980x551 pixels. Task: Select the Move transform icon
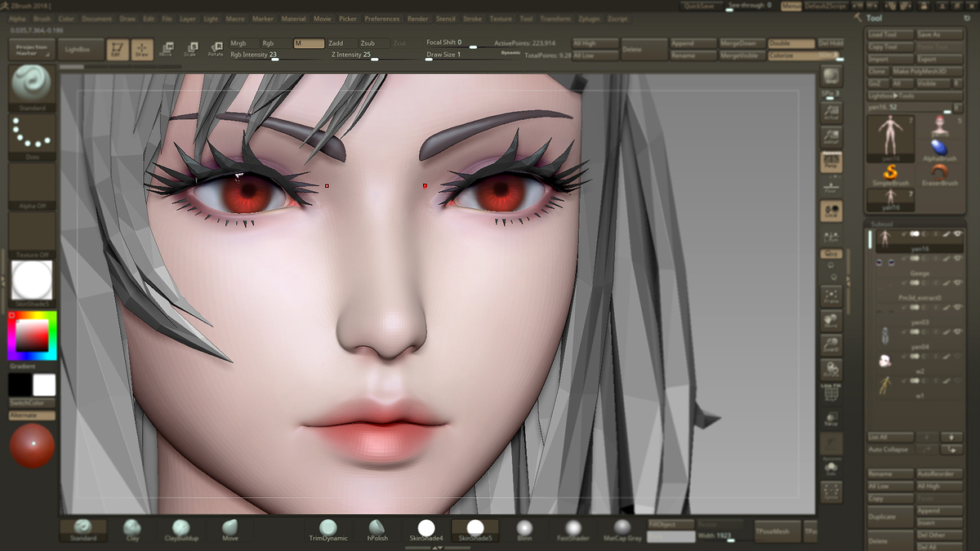(x=166, y=49)
